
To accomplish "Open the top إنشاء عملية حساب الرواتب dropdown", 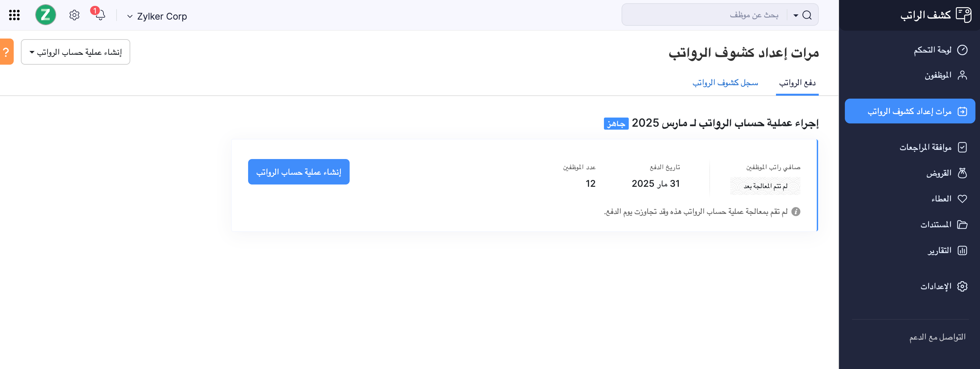I will click(76, 52).
